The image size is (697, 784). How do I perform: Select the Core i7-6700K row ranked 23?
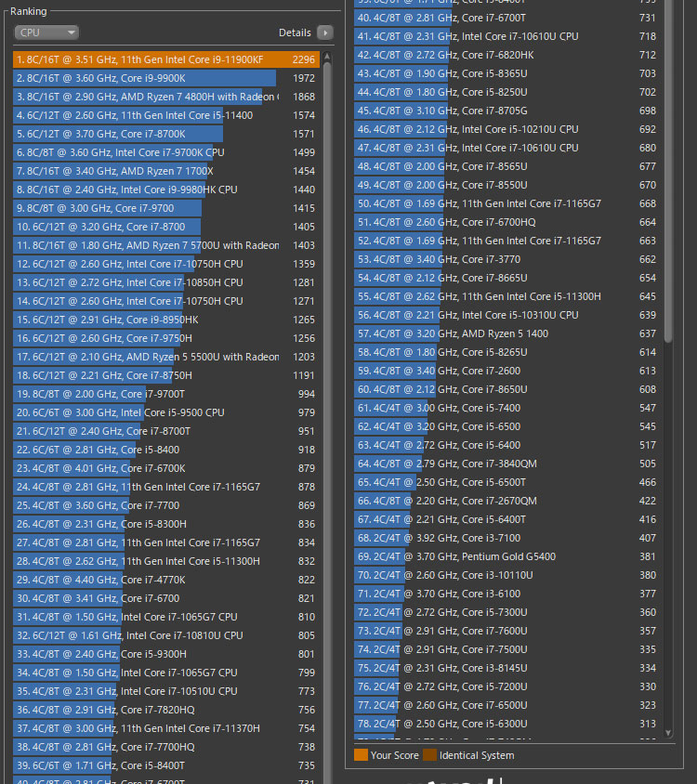pos(166,468)
